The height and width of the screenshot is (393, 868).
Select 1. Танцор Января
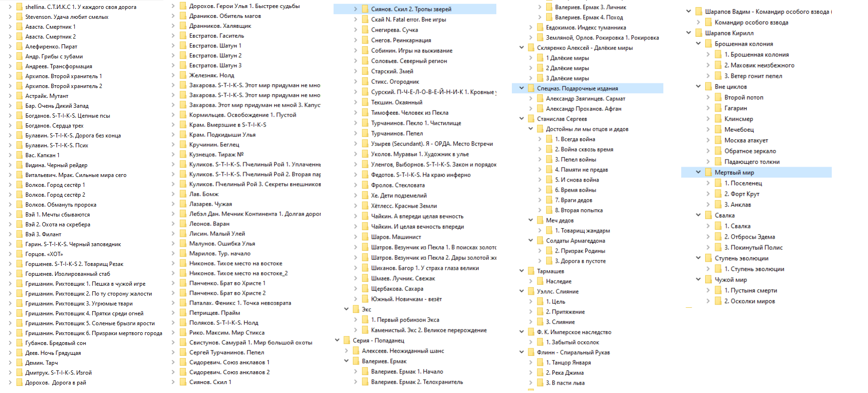pyautogui.click(x=568, y=362)
